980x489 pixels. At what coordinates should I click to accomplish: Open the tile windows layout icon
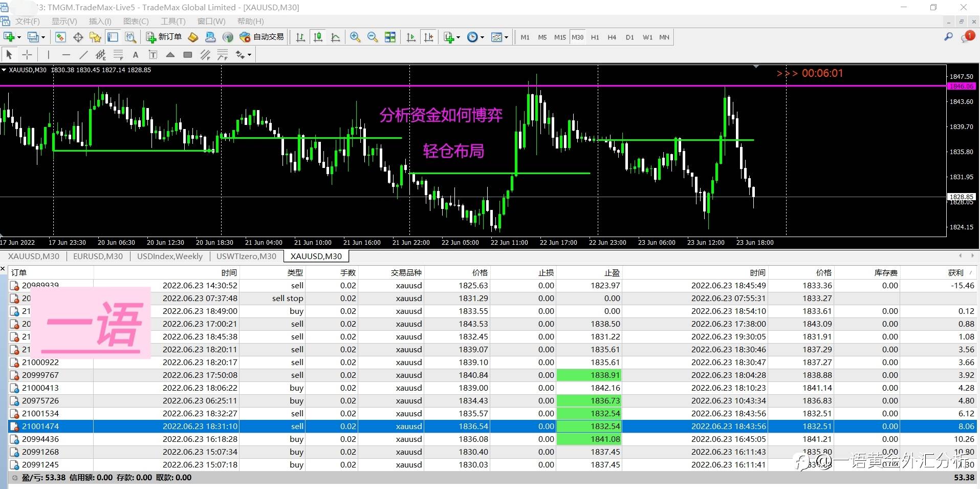(x=390, y=37)
